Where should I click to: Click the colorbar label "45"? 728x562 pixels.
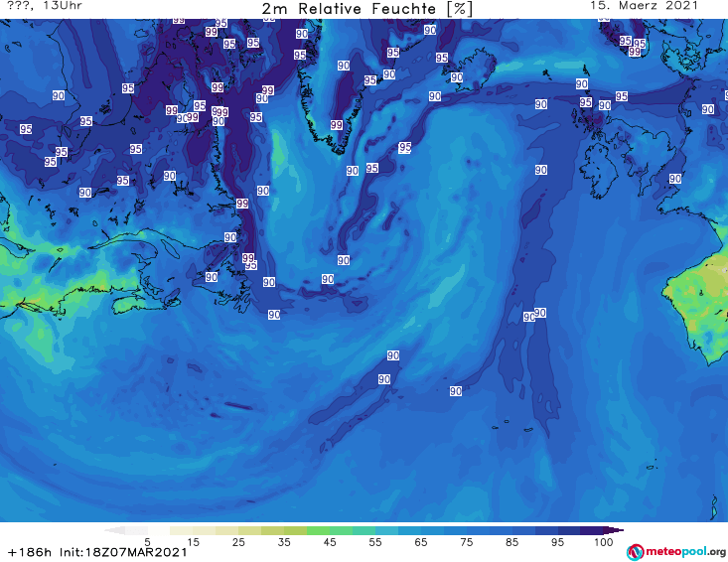(x=330, y=542)
